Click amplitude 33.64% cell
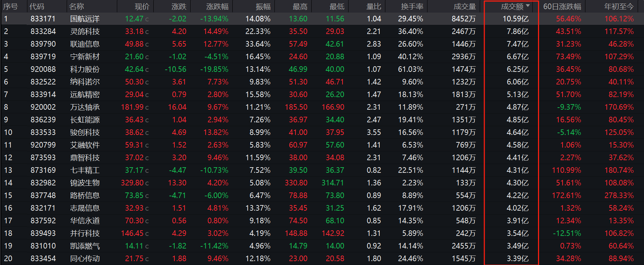Image resolution: width=644 pixels, height=265 pixels. pos(258,44)
